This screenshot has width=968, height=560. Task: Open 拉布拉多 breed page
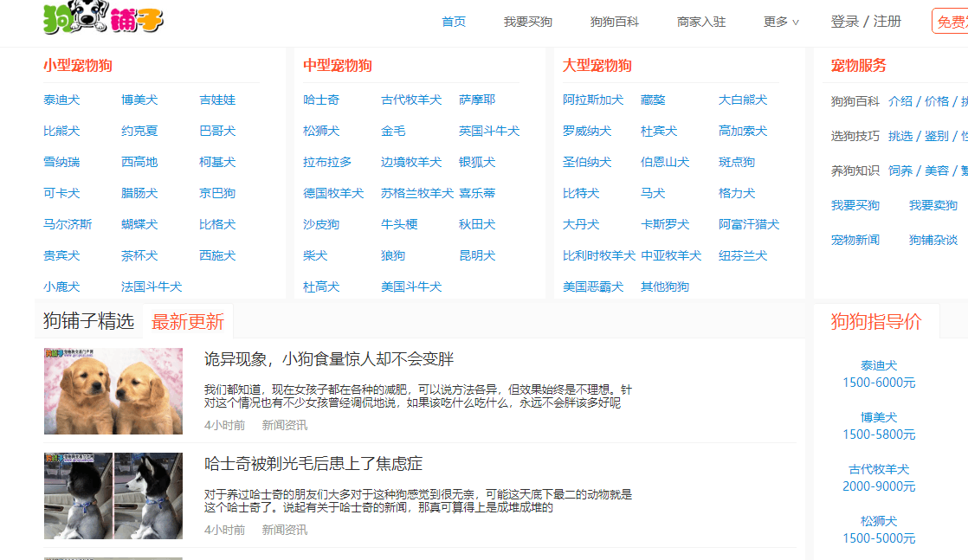tap(327, 163)
